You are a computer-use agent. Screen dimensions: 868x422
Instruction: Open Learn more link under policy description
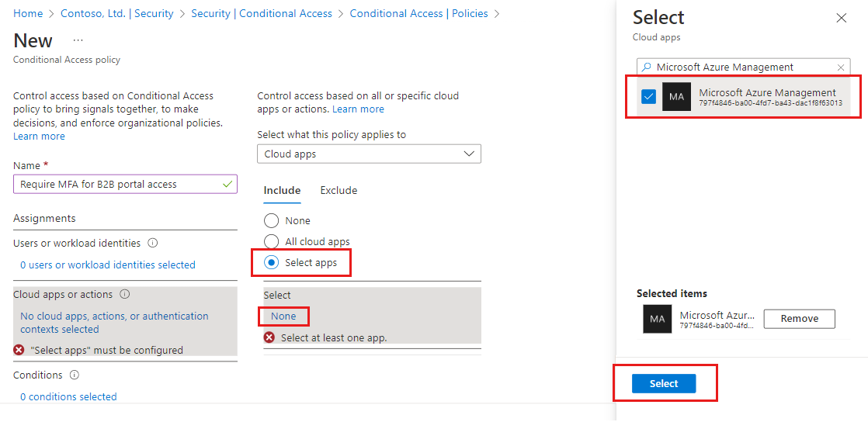pyautogui.click(x=39, y=136)
